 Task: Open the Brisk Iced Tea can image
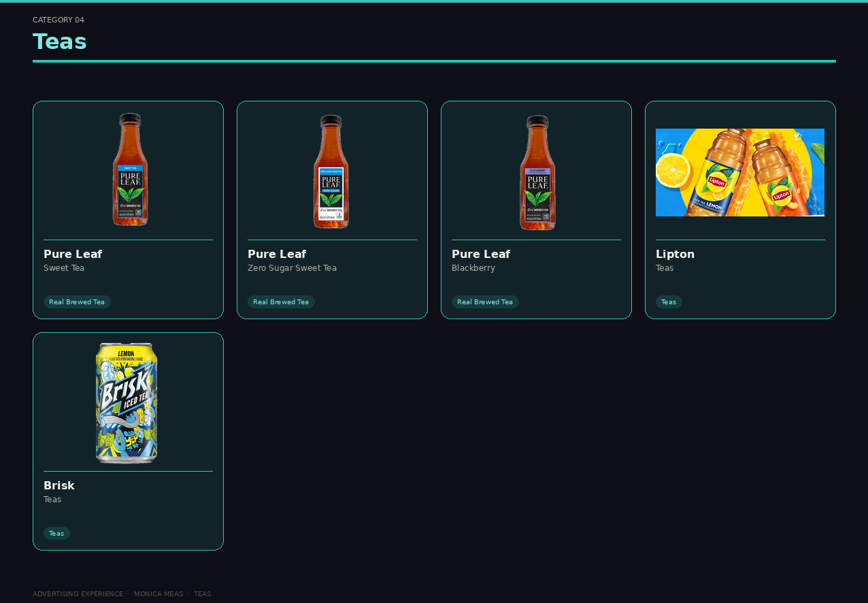(127, 403)
